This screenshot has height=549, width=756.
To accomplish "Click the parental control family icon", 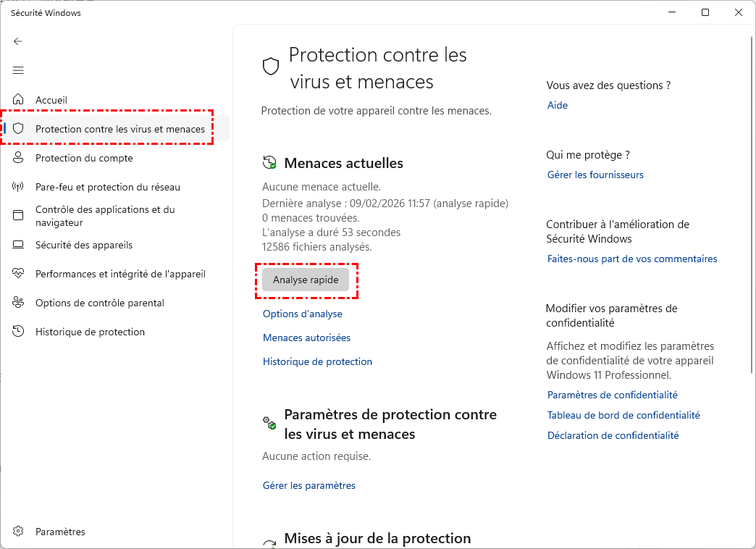I will tap(19, 303).
